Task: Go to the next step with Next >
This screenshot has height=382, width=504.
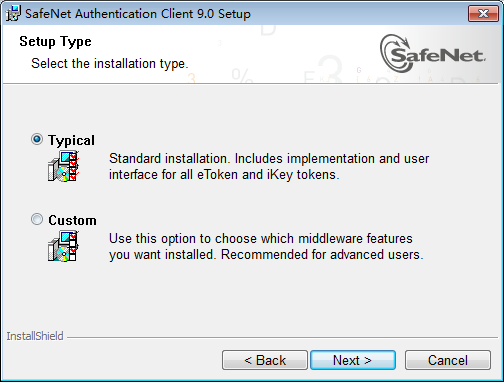Action: [353, 360]
